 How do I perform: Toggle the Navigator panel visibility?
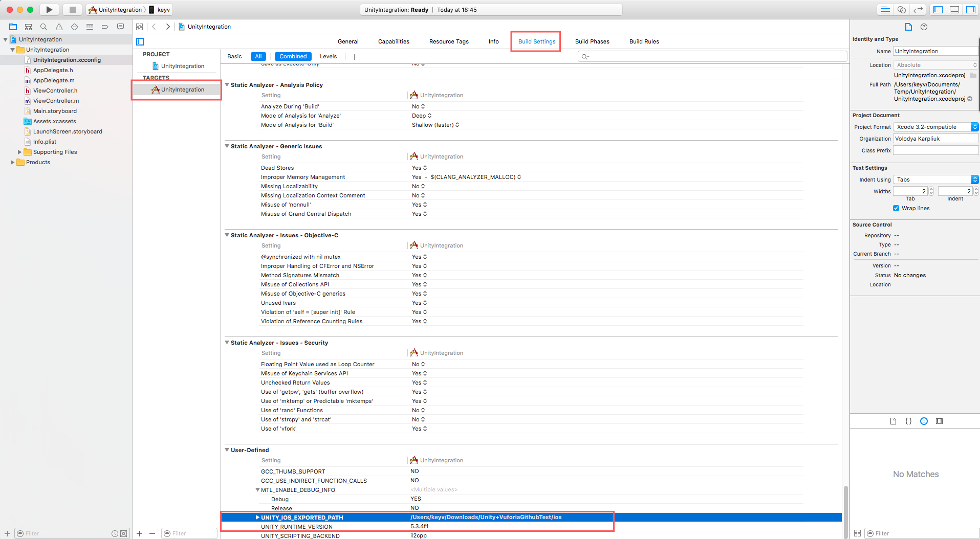[938, 10]
